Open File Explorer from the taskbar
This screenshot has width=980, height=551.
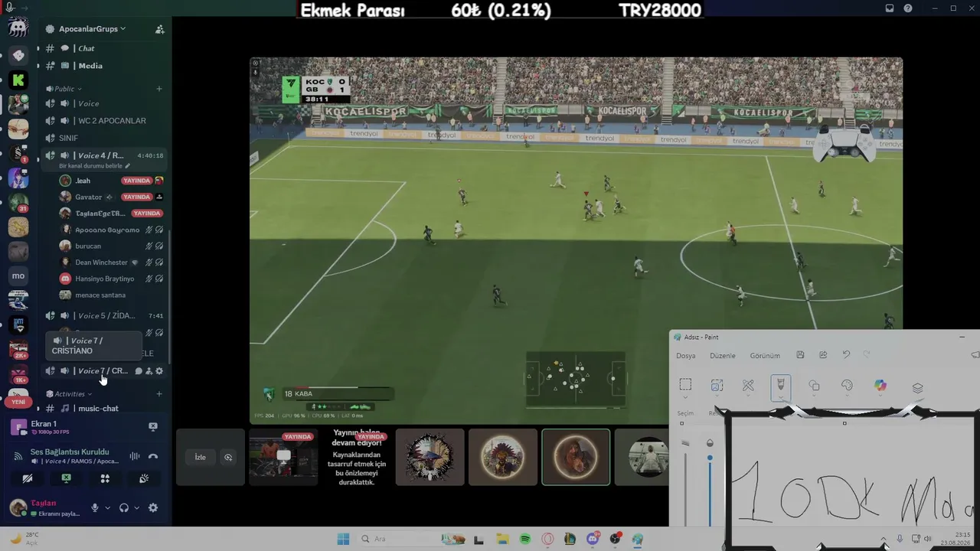click(501, 540)
